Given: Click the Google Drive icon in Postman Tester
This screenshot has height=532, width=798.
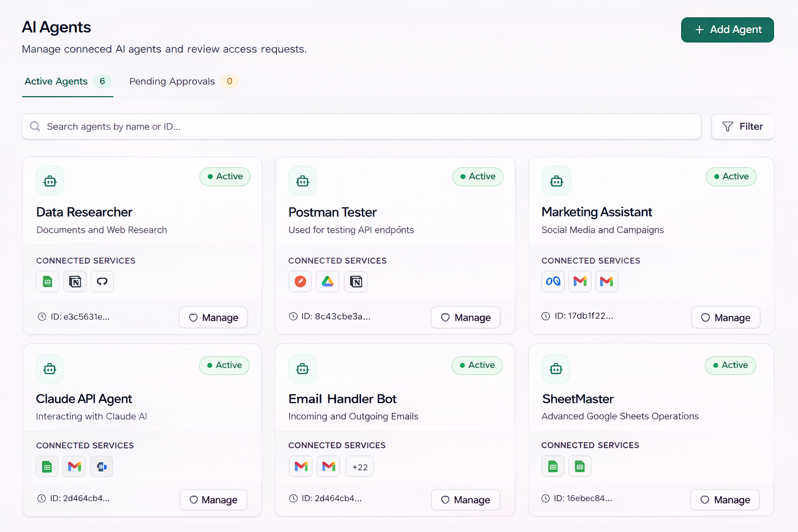Looking at the screenshot, I should [x=327, y=282].
